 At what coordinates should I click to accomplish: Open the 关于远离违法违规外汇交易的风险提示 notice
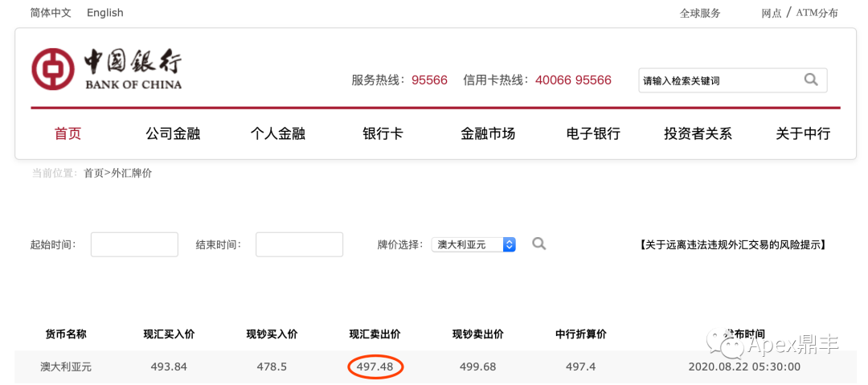(732, 244)
